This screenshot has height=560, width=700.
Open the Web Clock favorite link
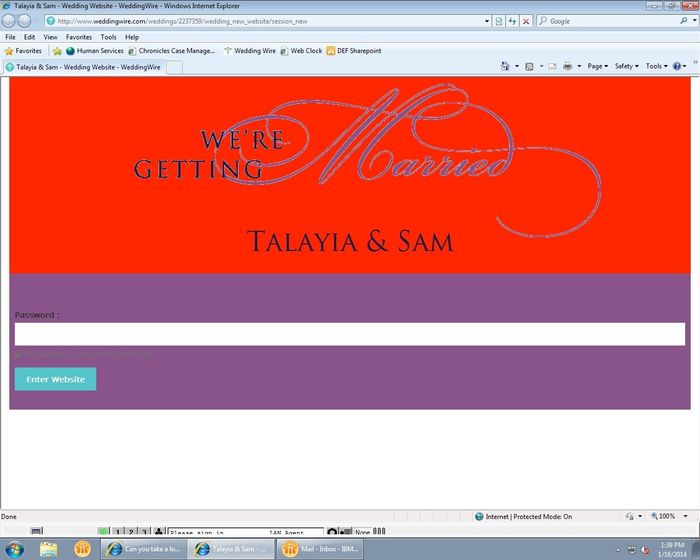point(301,51)
